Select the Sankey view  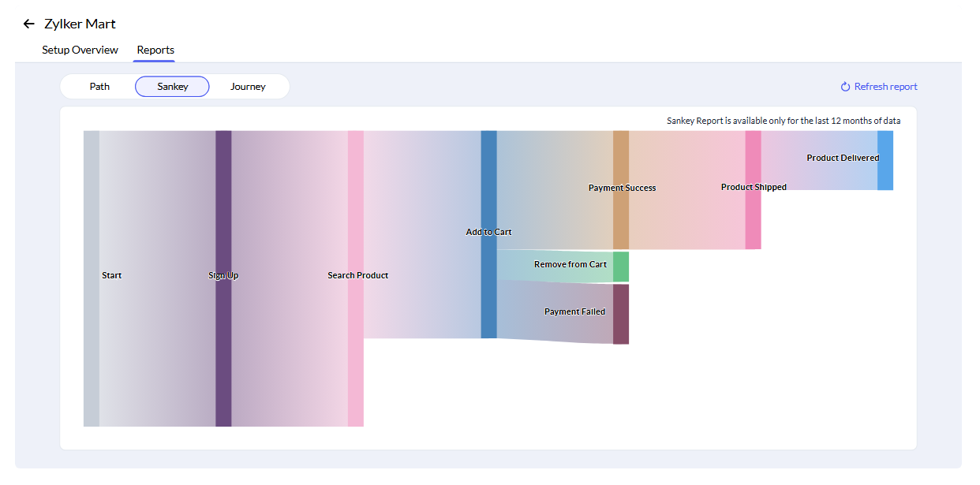[172, 87]
